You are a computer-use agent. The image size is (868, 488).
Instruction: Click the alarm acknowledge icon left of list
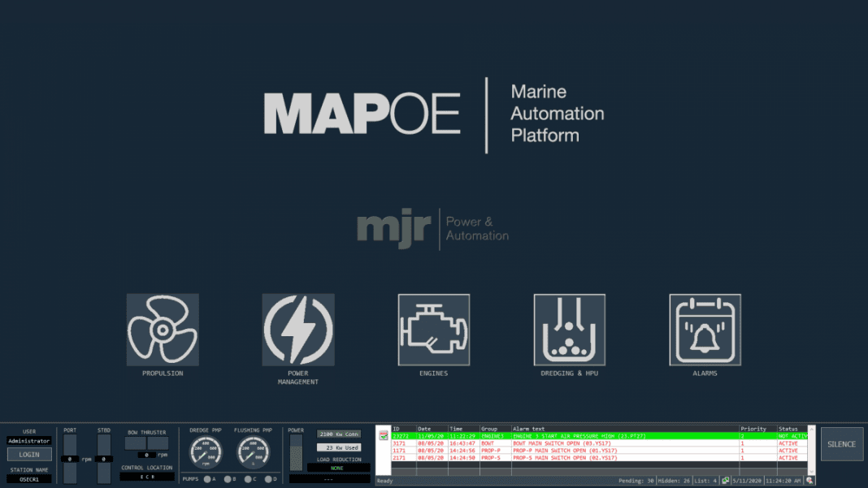(x=383, y=436)
